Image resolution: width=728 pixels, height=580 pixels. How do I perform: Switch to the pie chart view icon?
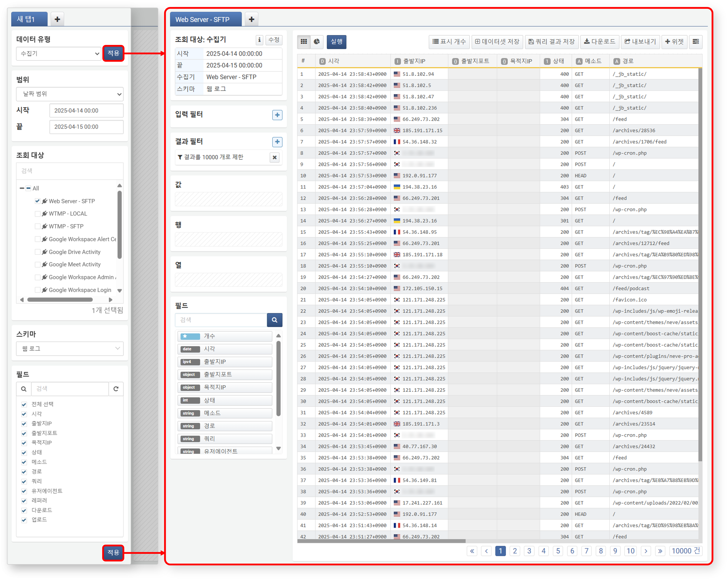pyautogui.click(x=317, y=42)
